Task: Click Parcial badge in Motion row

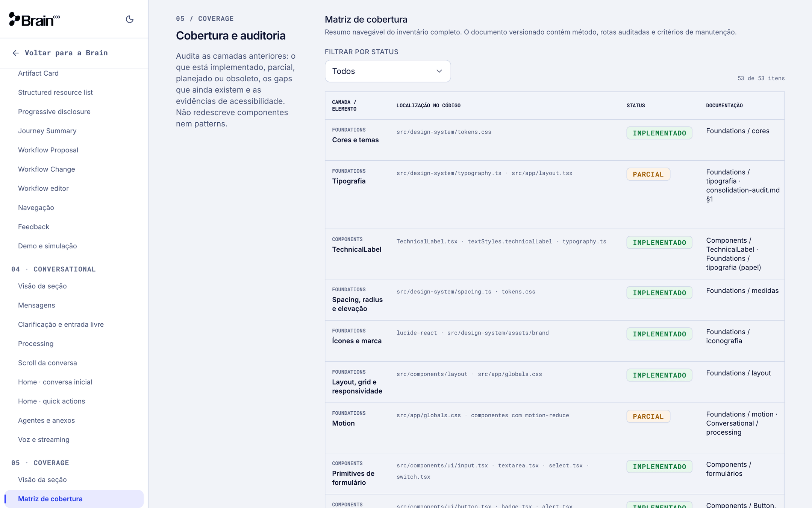Action: (x=648, y=417)
